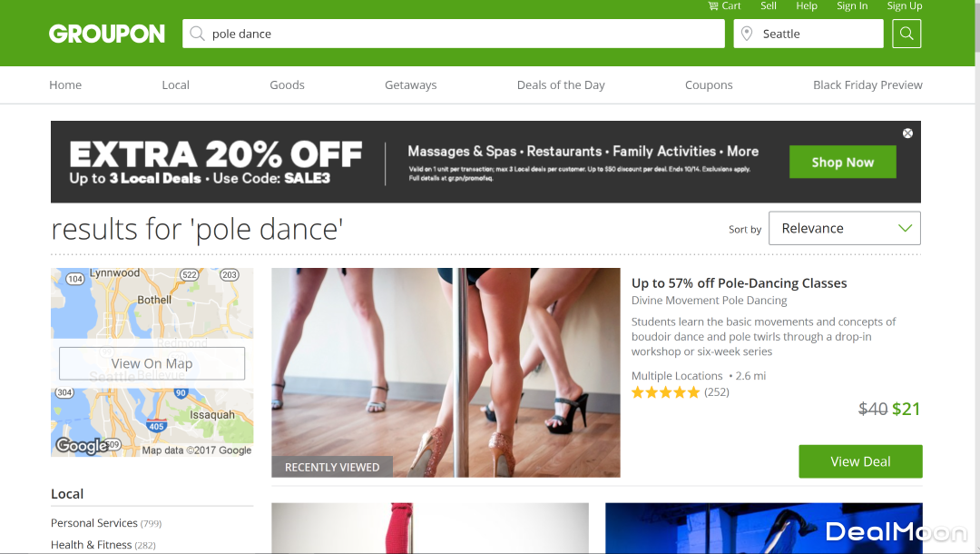
Task: Open the shopping Cart
Action: pos(724,6)
